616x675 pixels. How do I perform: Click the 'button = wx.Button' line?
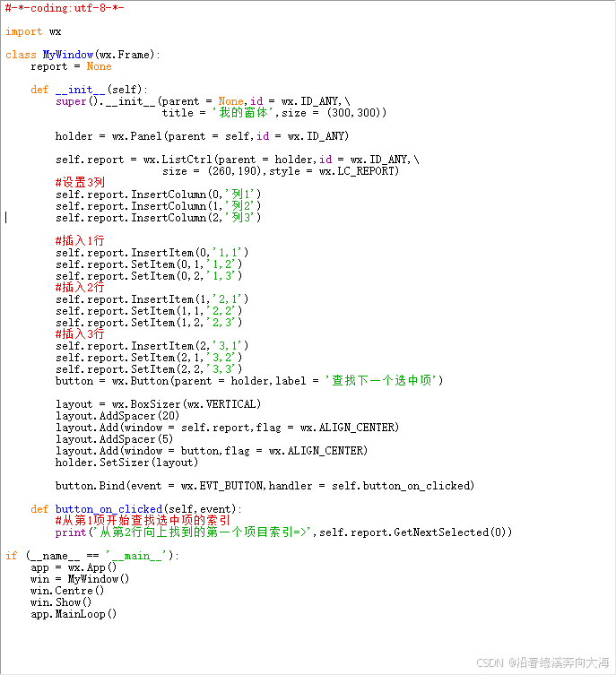coord(249,381)
